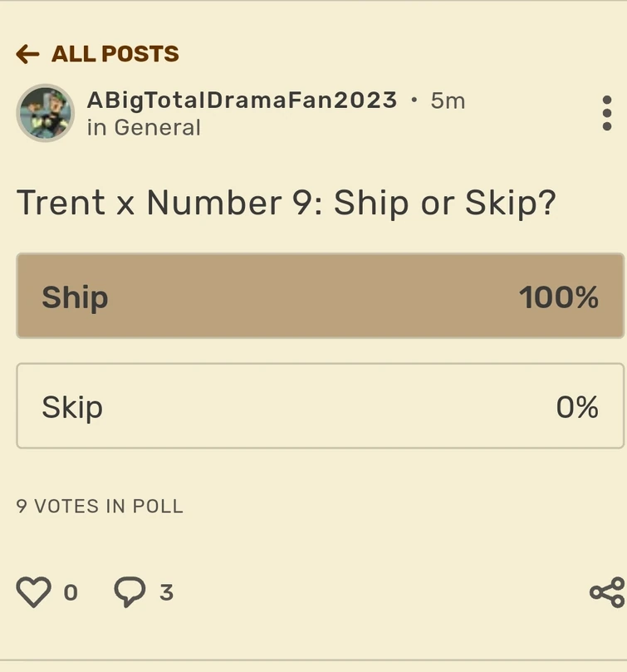Click the 5m timestamp of the post
This screenshot has width=627, height=672.
[446, 101]
